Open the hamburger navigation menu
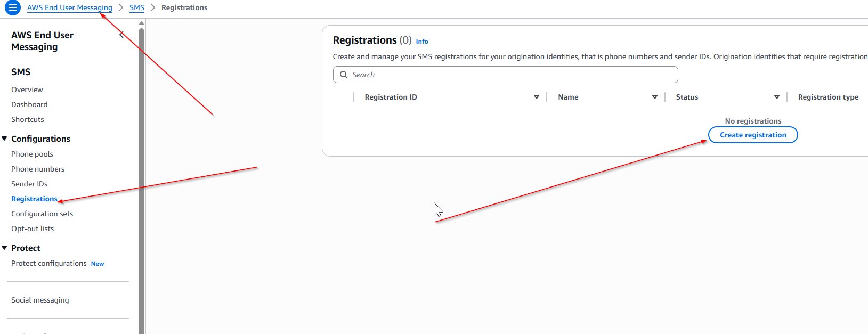 pos(13,8)
